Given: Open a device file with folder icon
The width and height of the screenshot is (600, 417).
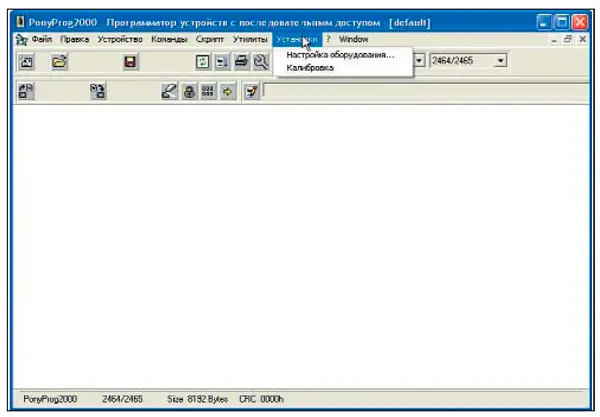Looking at the screenshot, I should click(x=60, y=62).
